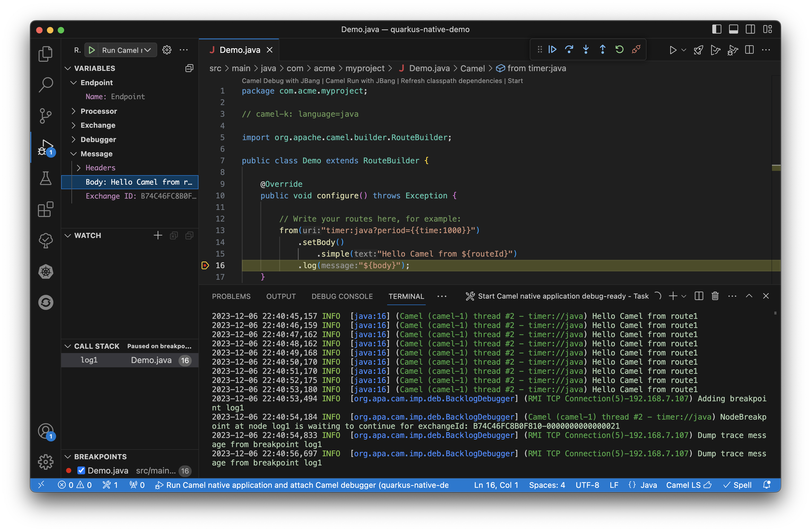This screenshot has width=811, height=532.
Task: Continue debug execution
Action: [x=552, y=50]
